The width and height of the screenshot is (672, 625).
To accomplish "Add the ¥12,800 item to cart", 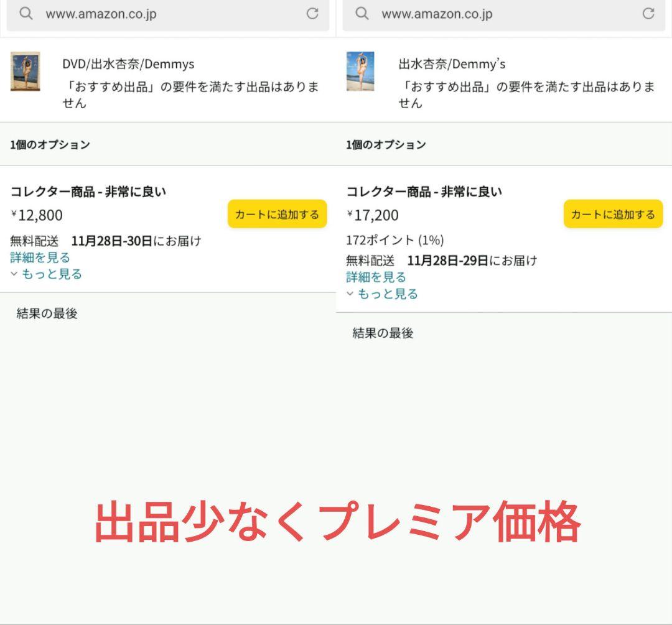I will point(278,214).
